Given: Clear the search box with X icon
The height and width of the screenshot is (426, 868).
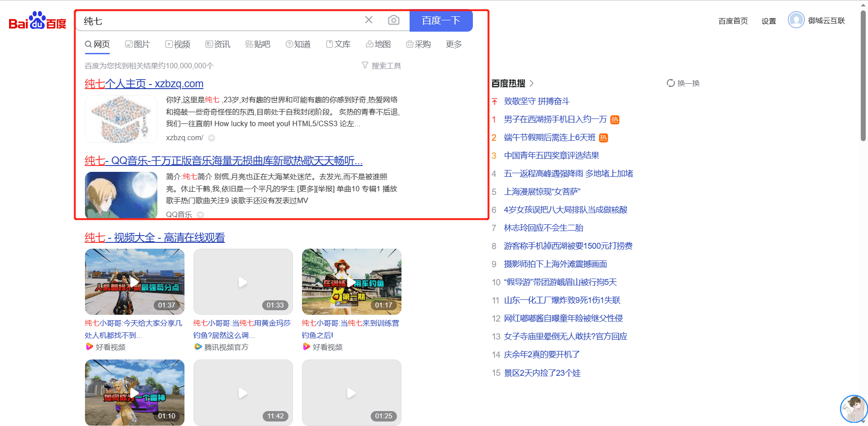Looking at the screenshot, I should click(369, 20).
